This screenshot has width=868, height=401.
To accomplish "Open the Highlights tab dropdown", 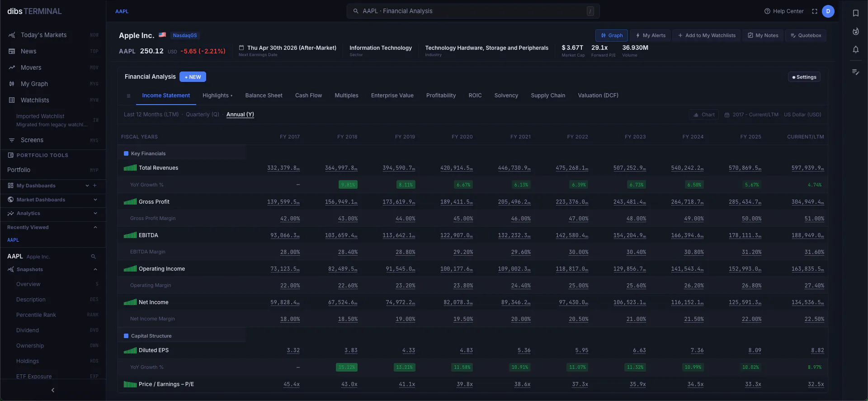I will 217,95.
